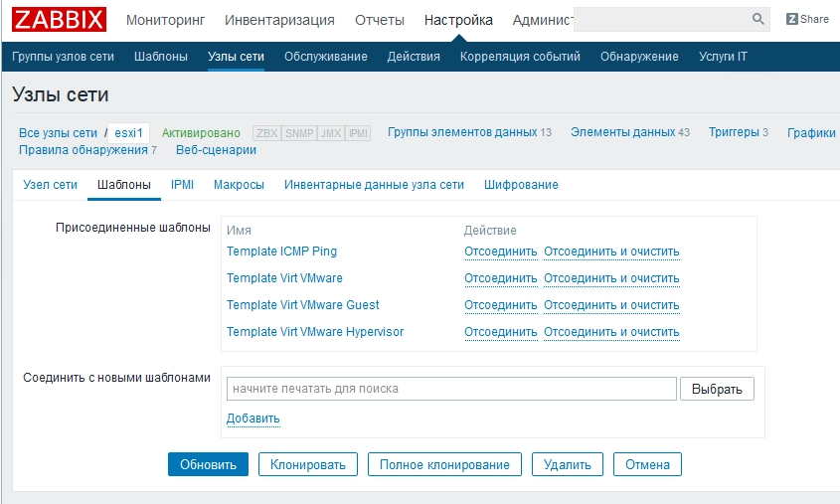Click the ZBX availability indicator
This screenshot has height=504, width=840.
tap(266, 133)
